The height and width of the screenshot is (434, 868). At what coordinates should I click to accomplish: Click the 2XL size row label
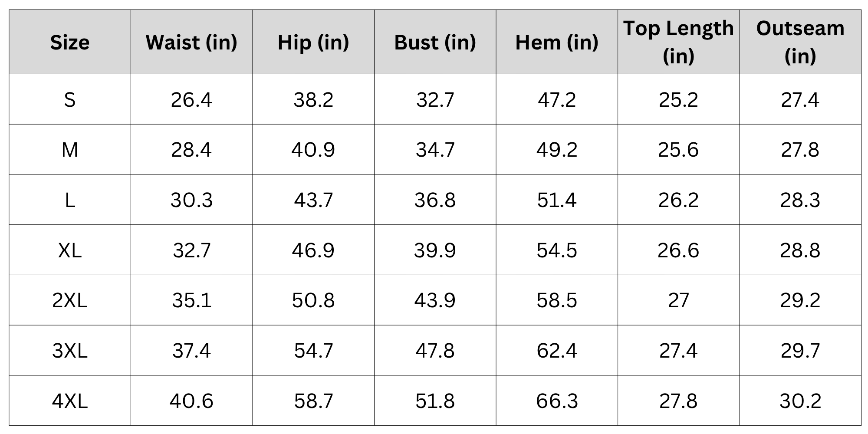click(x=70, y=300)
